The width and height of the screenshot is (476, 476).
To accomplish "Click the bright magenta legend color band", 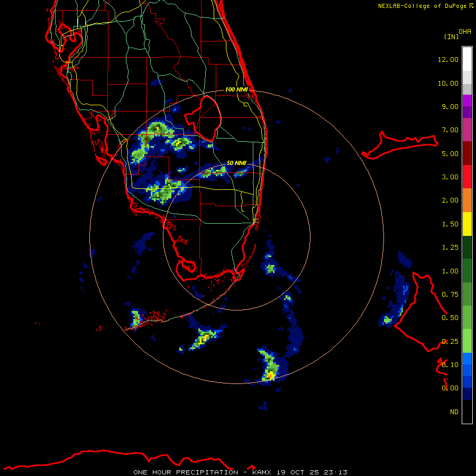I will pos(467,100).
